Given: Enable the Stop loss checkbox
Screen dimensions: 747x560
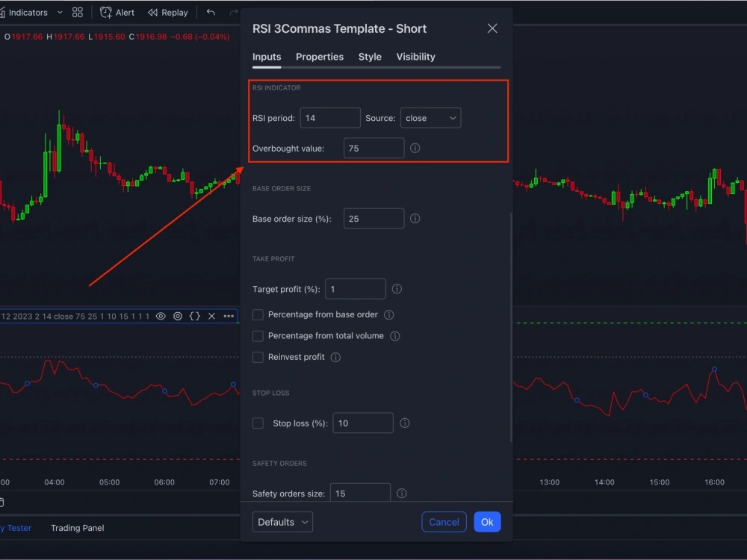Looking at the screenshot, I should pyautogui.click(x=258, y=423).
